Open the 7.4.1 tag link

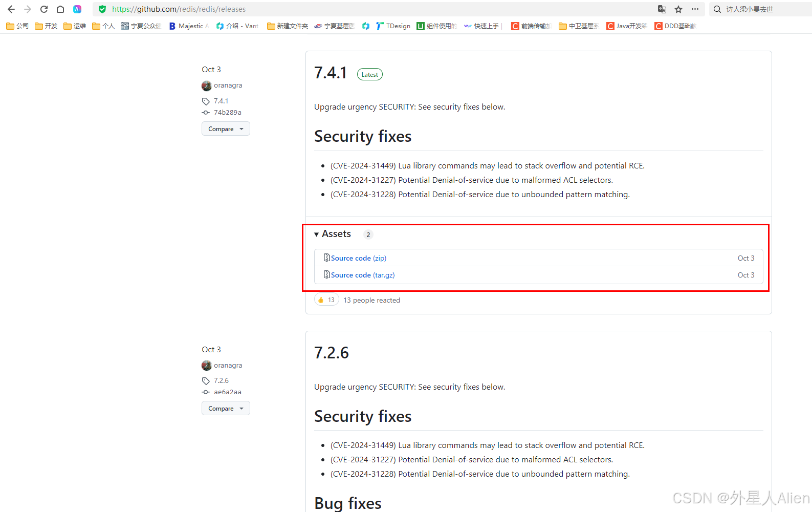221,101
